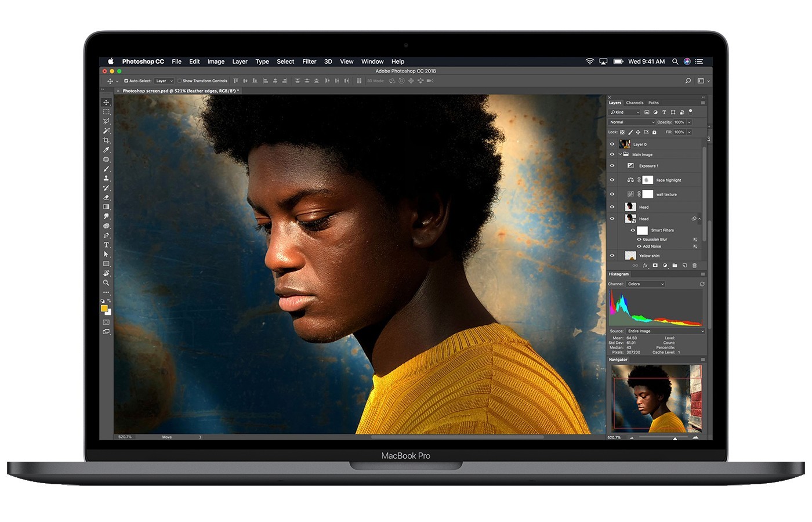Image resolution: width=812 pixels, height=522 pixels.
Task: Open the Normal blending mode dropdown
Action: click(631, 122)
